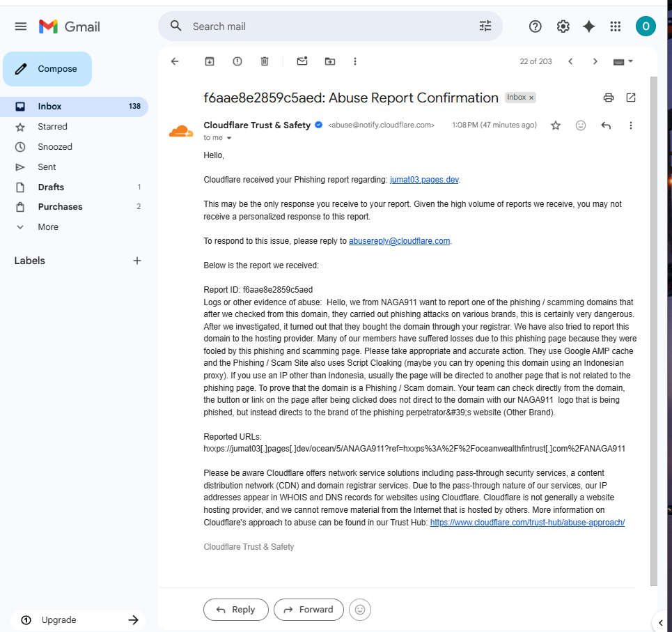Click the Gmail logo
Image resolution: width=672 pixels, height=632 pixels.
(70, 26)
